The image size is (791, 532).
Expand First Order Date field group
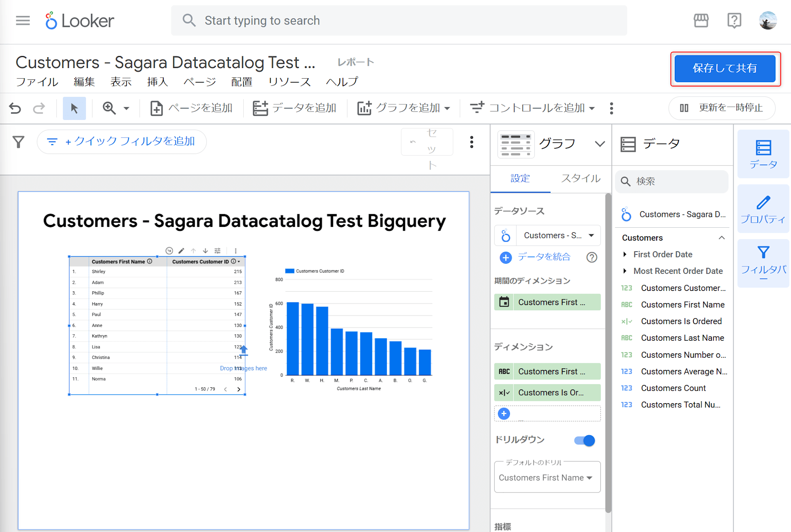click(624, 254)
